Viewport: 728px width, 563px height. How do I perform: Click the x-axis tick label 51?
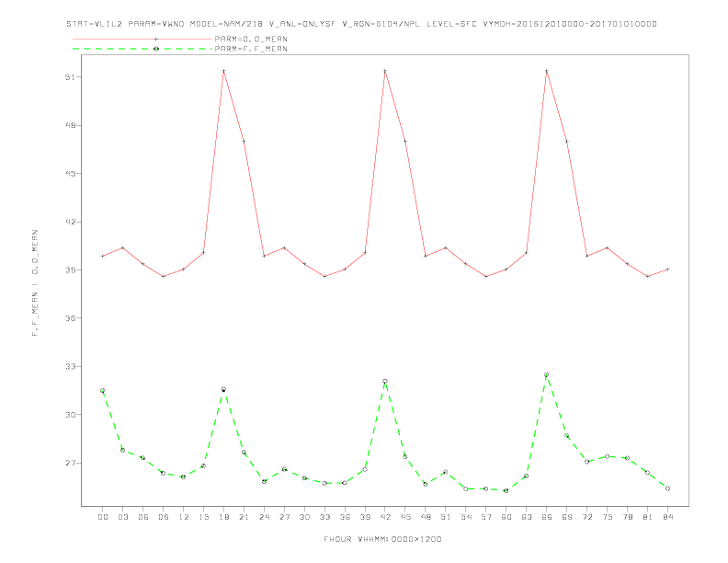[446, 517]
